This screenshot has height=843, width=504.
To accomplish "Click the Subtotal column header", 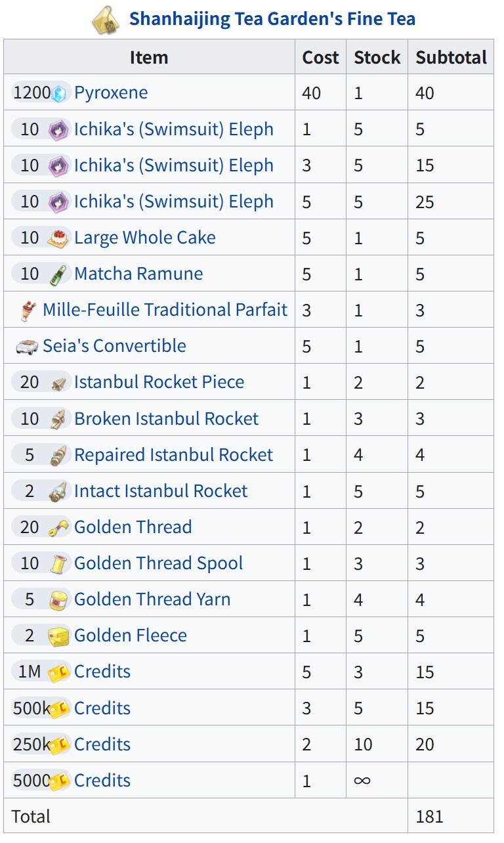I will click(x=451, y=57).
